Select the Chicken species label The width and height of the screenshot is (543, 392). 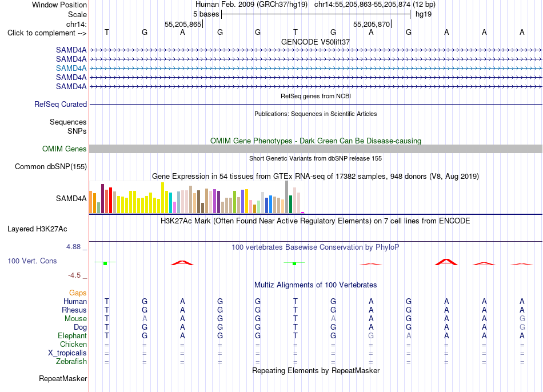73,344
